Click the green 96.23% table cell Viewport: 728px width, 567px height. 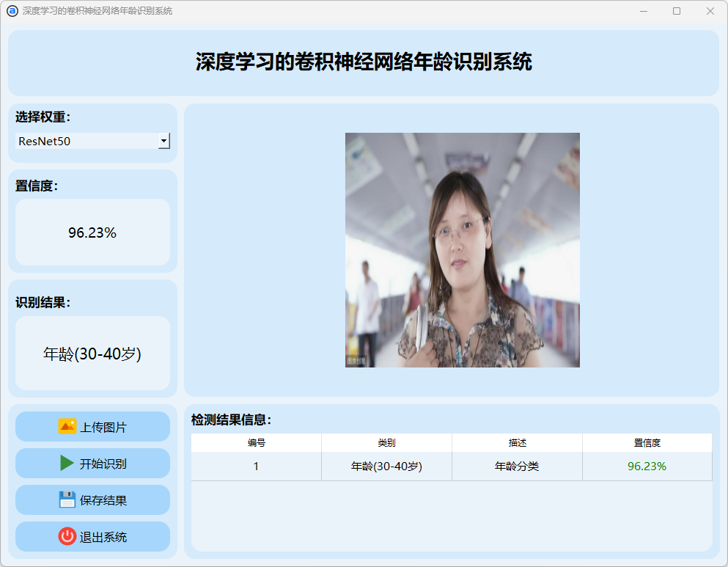tap(647, 467)
